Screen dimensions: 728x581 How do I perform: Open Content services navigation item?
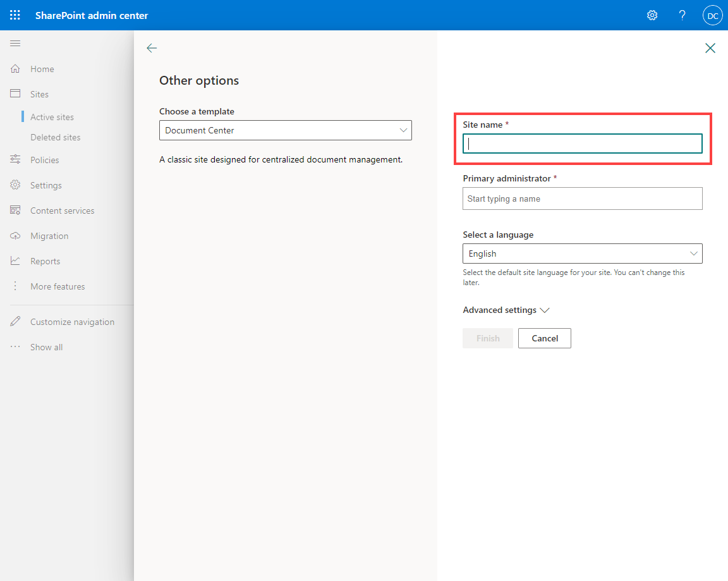tap(62, 211)
